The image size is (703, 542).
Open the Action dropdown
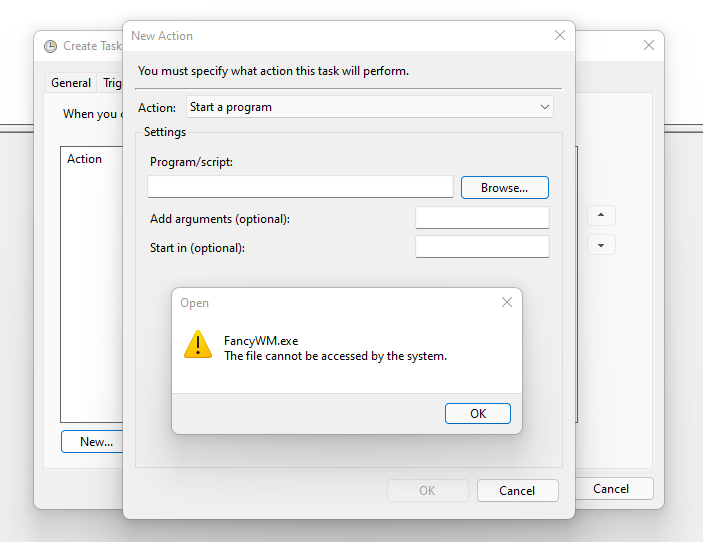[x=370, y=107]
